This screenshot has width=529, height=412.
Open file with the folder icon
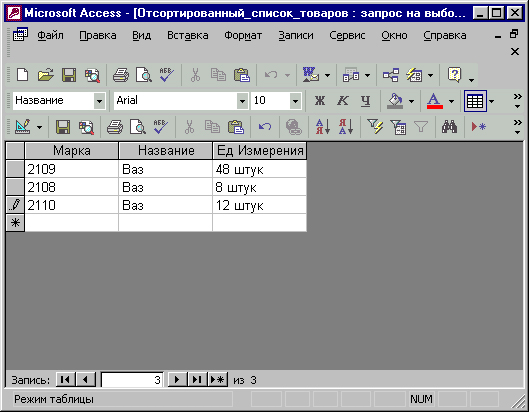pos(46,75)
